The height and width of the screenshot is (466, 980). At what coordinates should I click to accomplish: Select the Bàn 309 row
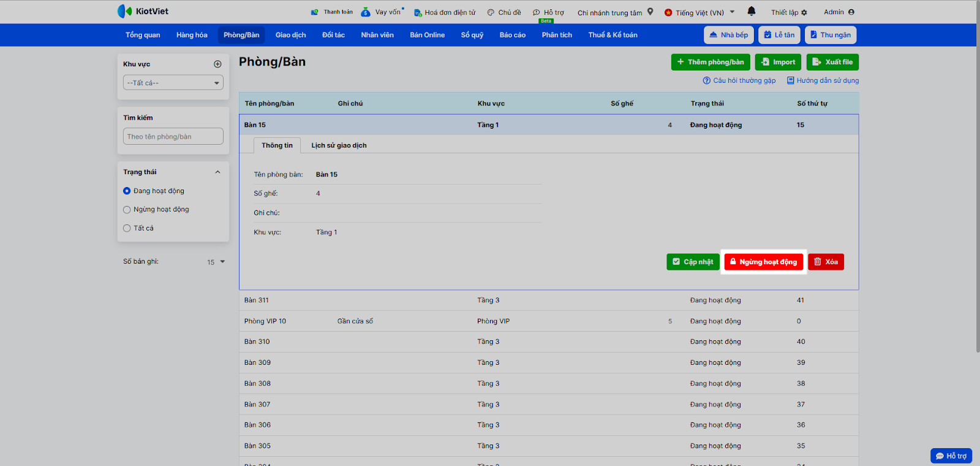click(549, 362)
